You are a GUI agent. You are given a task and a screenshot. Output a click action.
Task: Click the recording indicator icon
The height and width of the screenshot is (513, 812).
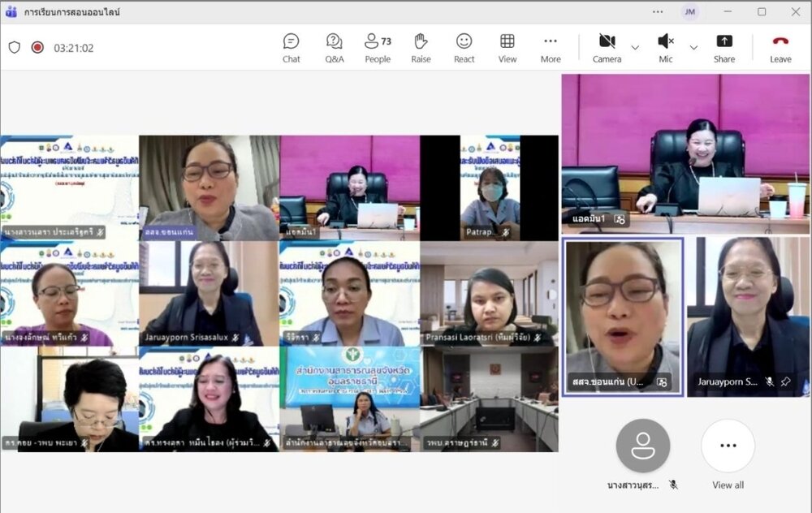(x=37, y=48)
